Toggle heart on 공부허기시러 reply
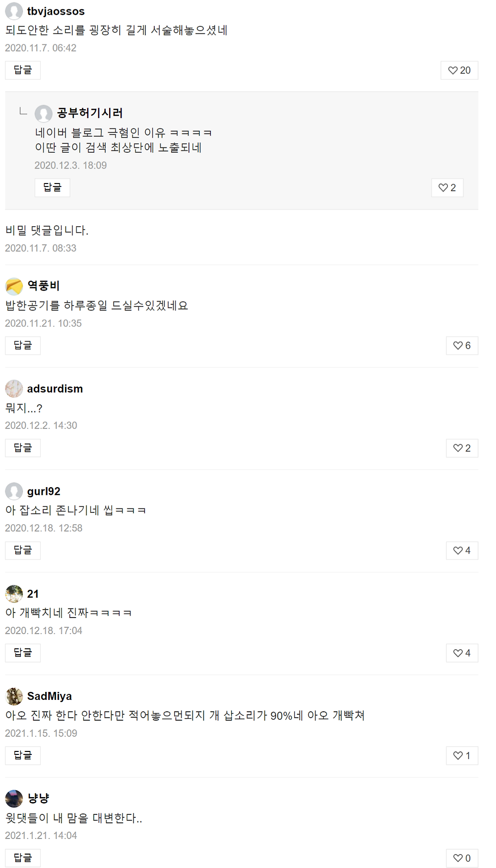Viewport: 496px width, 868px height. [x=447, y=188]
